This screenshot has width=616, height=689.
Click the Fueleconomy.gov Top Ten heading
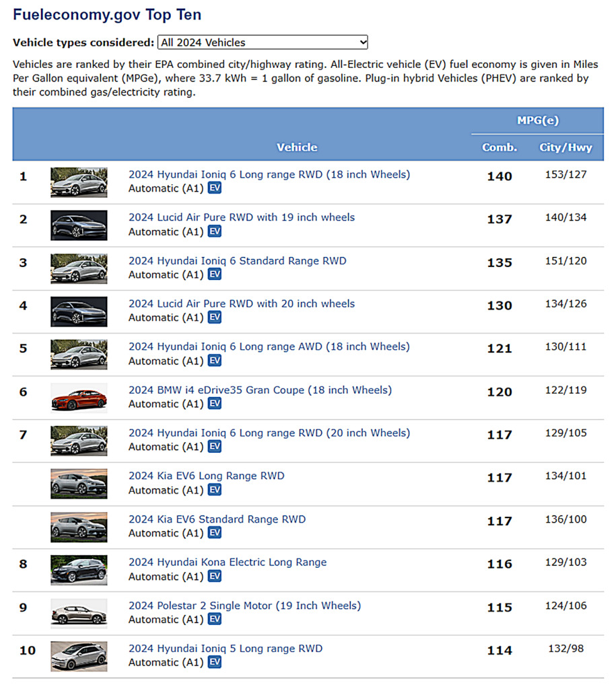point(107,15)
